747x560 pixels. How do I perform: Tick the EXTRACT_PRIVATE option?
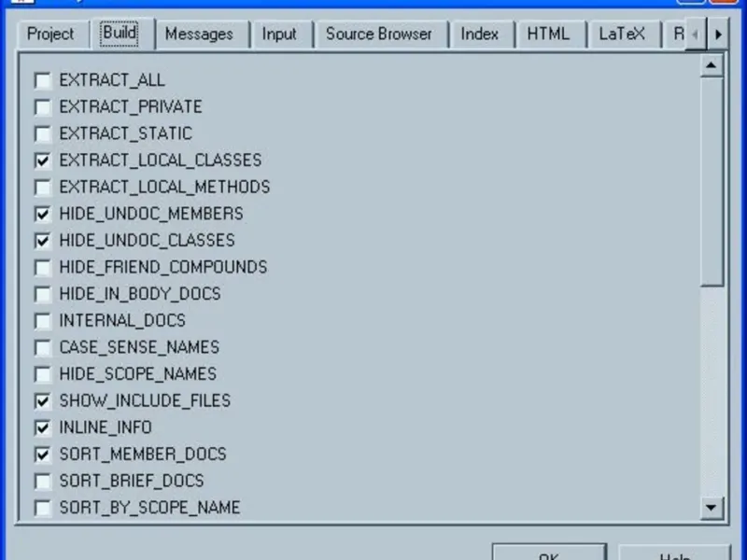tap(43, 107)
